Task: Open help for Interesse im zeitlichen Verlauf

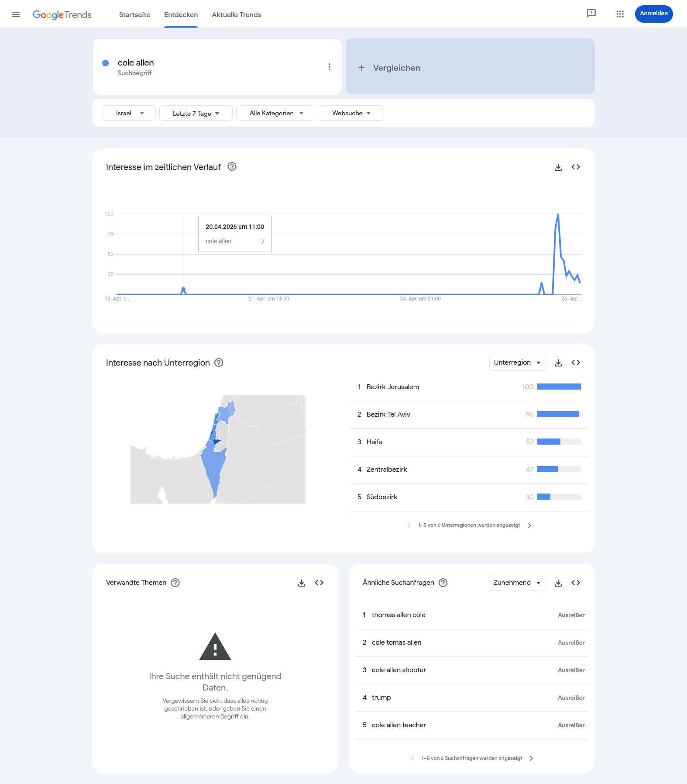Action: (x=232, y=166)
